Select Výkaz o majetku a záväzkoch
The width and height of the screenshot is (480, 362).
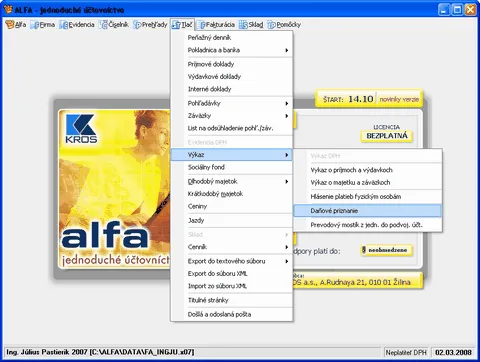tap(368, 183)
